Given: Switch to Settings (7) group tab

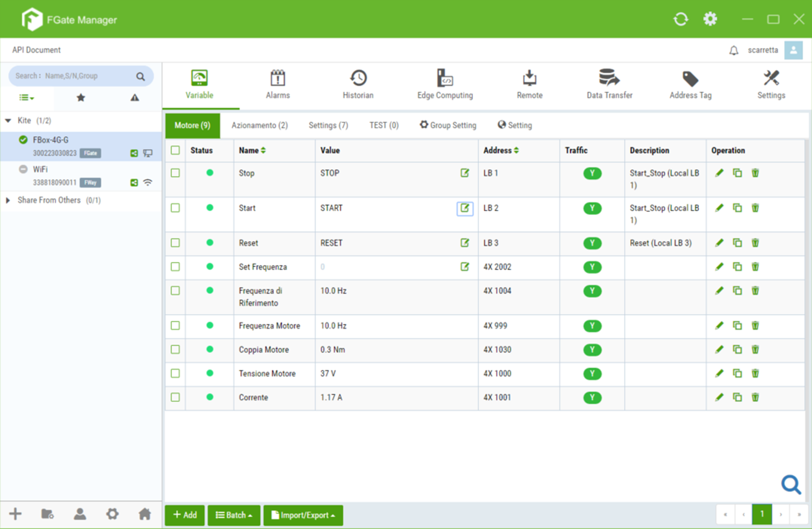Looking at the screenshot, I should [x=329, y=125].
